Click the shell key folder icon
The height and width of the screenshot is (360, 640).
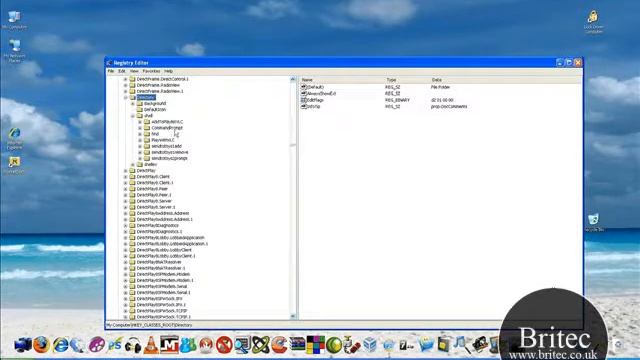pos(140,116)
